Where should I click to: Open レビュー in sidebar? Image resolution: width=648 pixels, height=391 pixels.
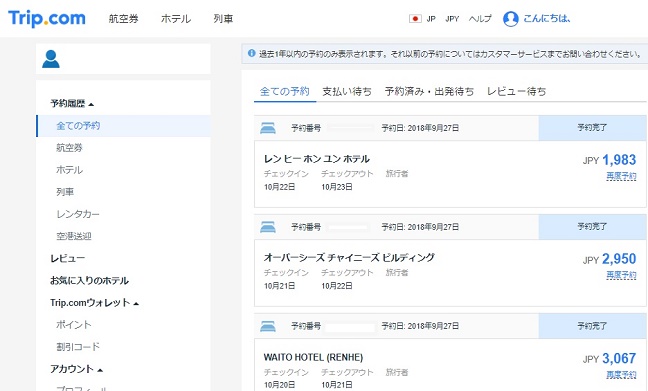click(x=67, y=259)
